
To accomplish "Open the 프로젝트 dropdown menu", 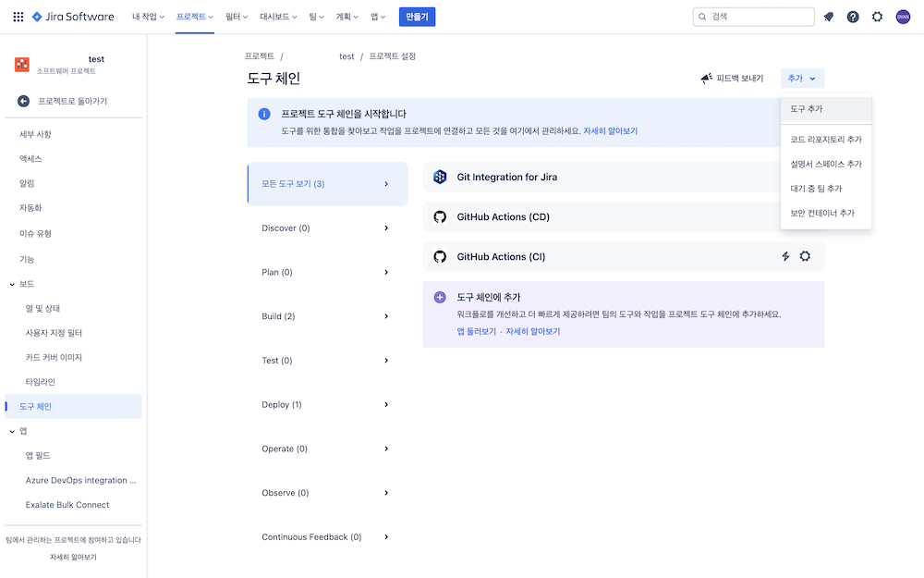I will tap(194, 17).
